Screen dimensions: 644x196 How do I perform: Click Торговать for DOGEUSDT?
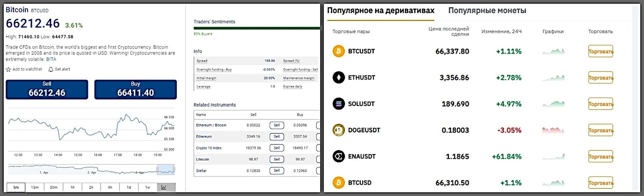click(x=601, y=130)
